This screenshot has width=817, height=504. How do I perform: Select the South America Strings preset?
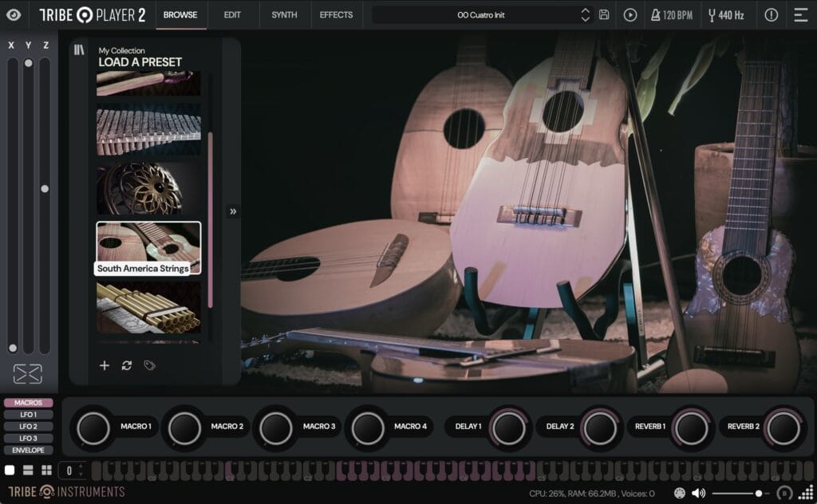(x=148, y=248)
